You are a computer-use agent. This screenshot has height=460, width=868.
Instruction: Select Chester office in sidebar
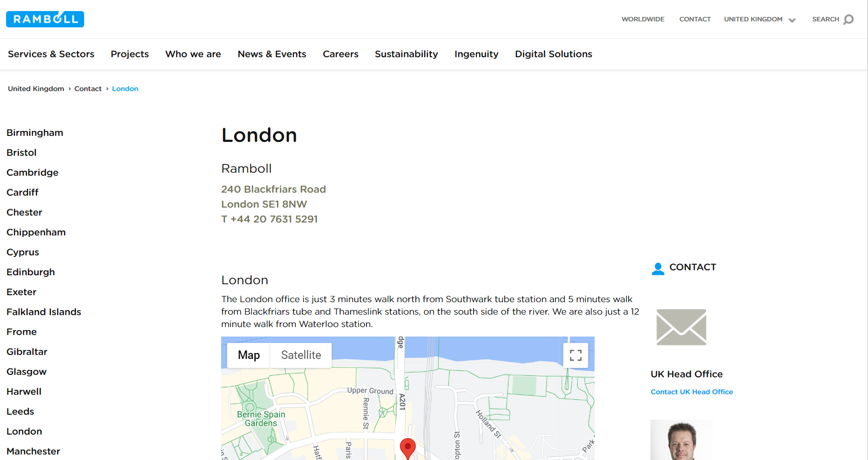point(24,213)
